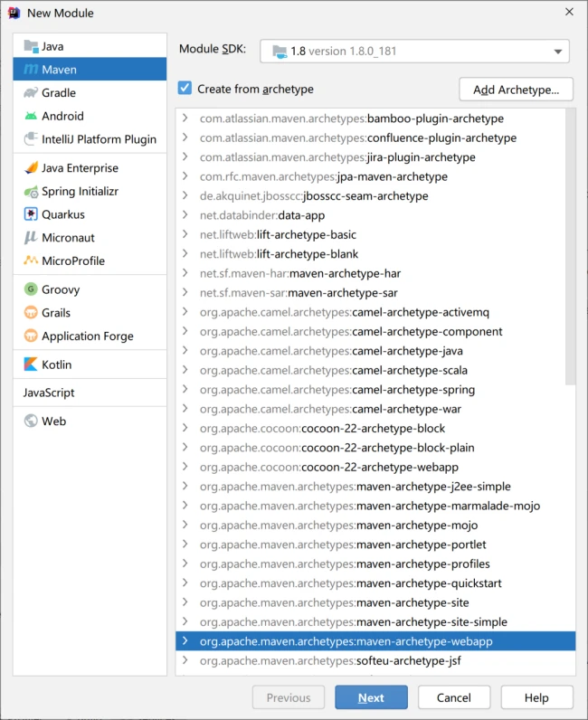Click the Micronaut mu icon
This screenshot has width=588, height=720.
(x=31, y=237)
